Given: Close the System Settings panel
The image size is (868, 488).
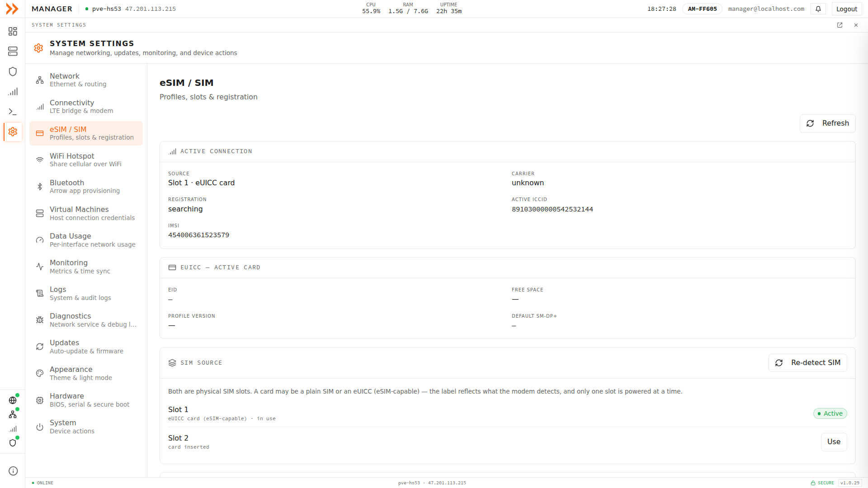Looking at the screenshot, I should (856, 25).
